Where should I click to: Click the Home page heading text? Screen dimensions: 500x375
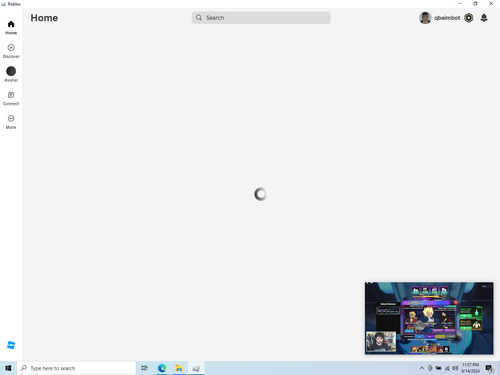tap(44, 18)
